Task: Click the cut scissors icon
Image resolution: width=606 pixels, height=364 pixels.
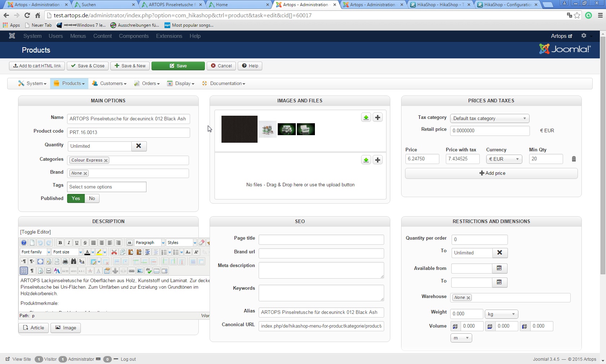Action: (114, 252)
